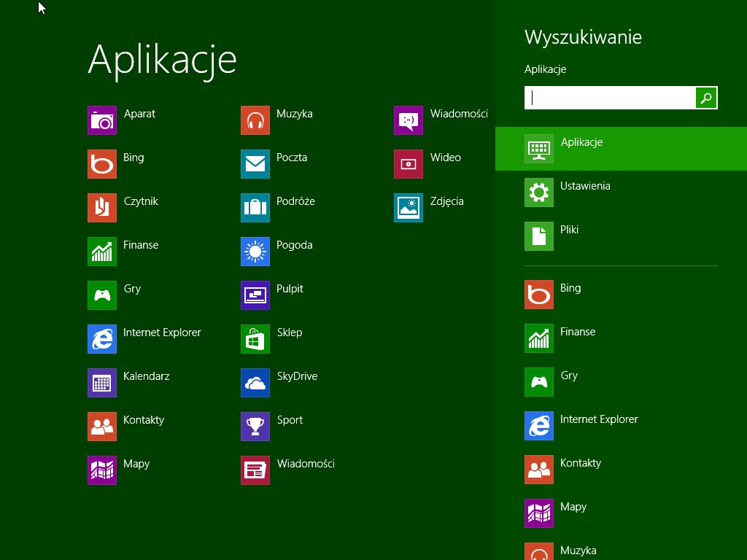Open Internet Explorer icon in Aplikacje list

coord(102,339)
